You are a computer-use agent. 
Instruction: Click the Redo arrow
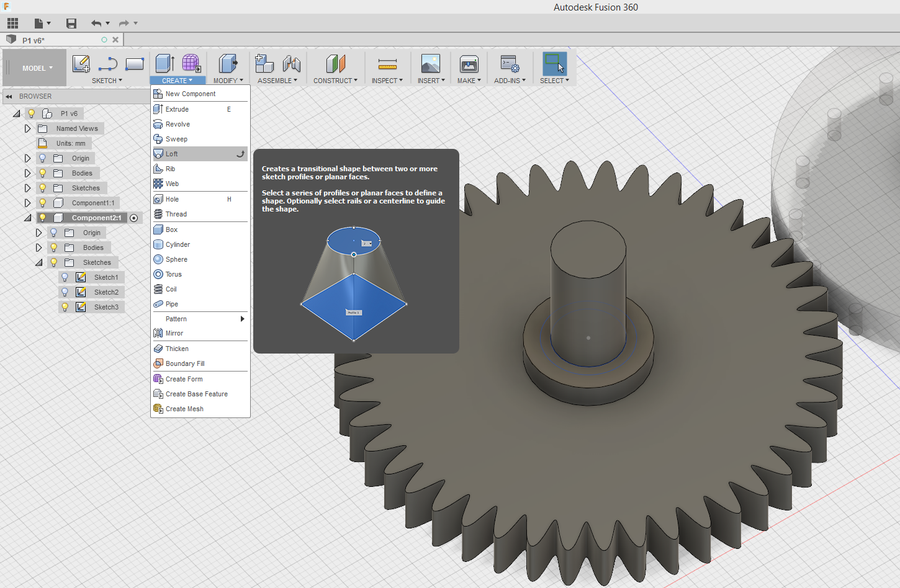[x=124, y=24]
